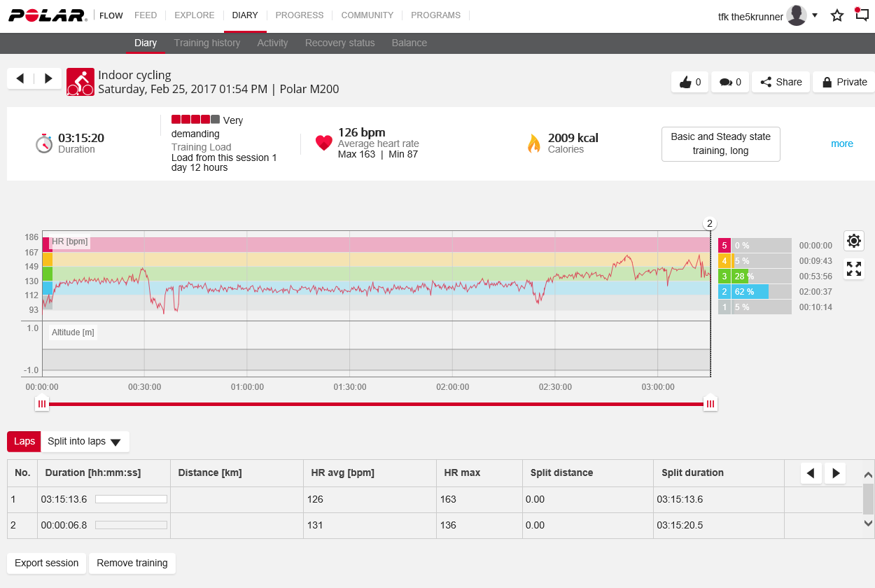Switch to Training history tab

click(207, 43)
